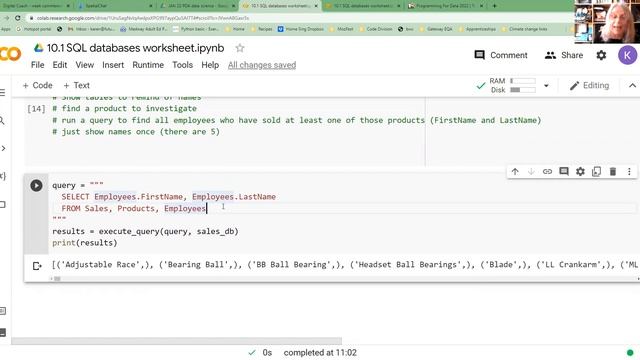
Task: Switch to Programming For Data browser tab
Action: (446, 6)
